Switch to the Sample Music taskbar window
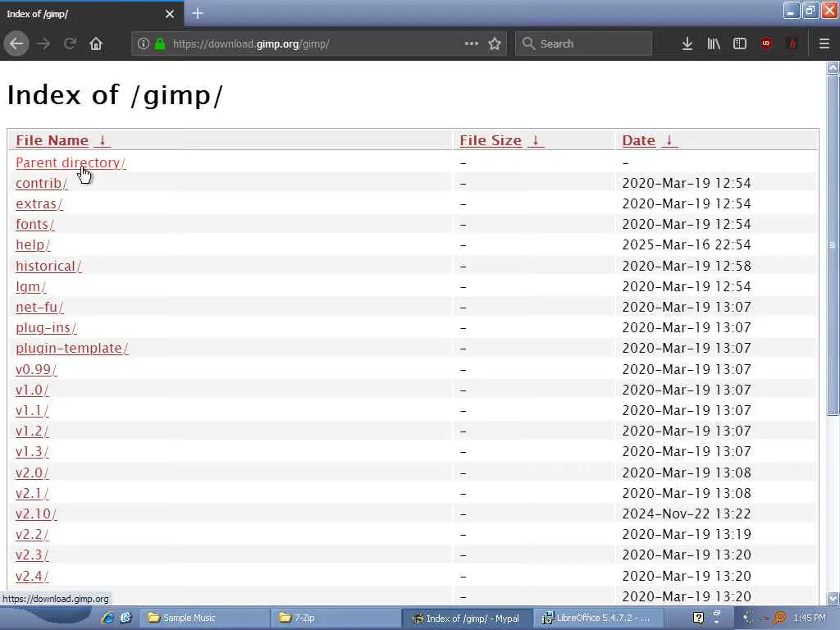The image size is (840, 630). [x=204, y=618]
